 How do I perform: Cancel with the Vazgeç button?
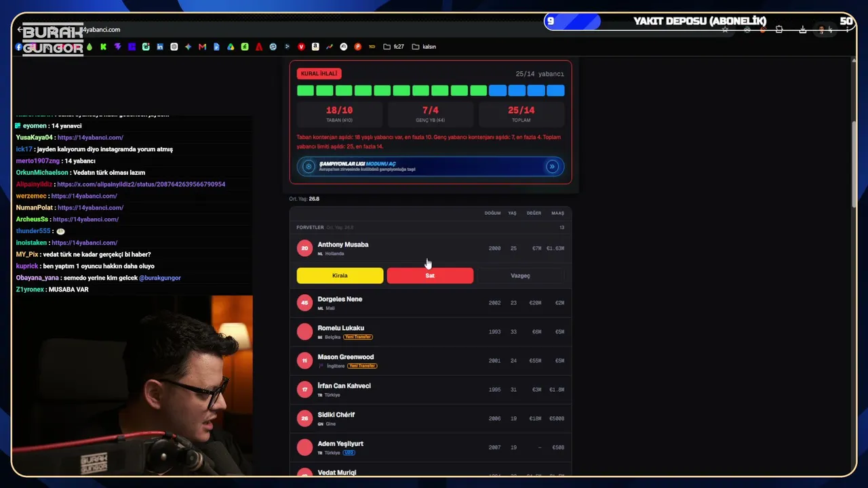point(520,276)
